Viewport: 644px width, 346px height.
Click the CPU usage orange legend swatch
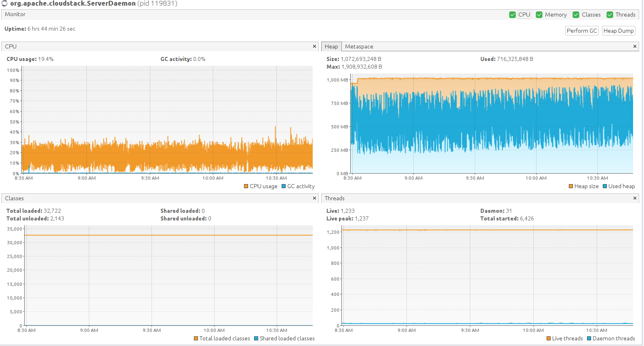(246, 186)
